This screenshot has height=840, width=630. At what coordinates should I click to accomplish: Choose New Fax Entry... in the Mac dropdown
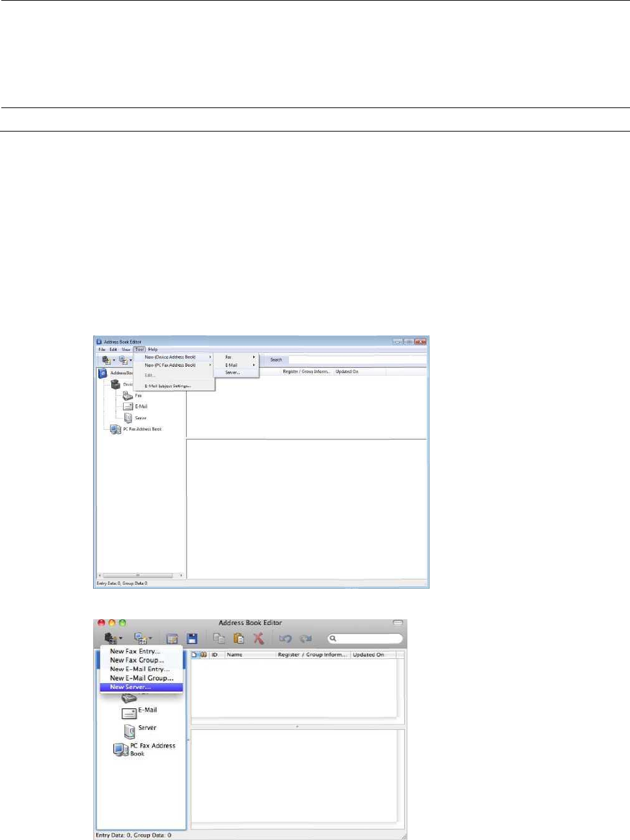(x=141, y=651)
